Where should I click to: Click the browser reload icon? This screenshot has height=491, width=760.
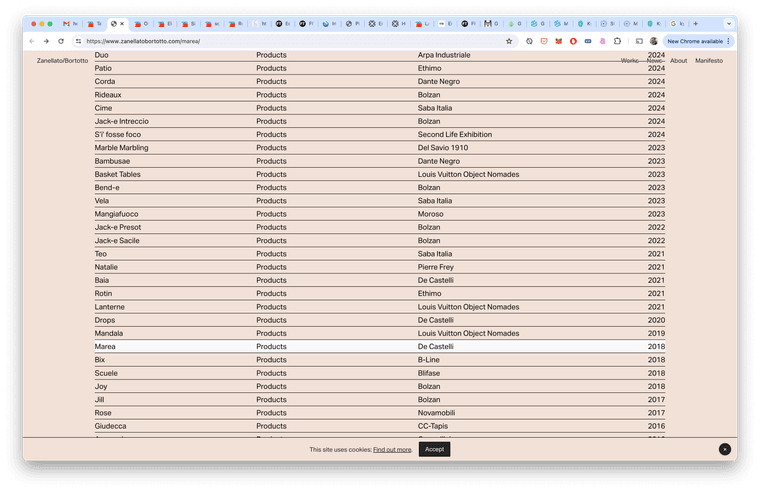(62, 41)
